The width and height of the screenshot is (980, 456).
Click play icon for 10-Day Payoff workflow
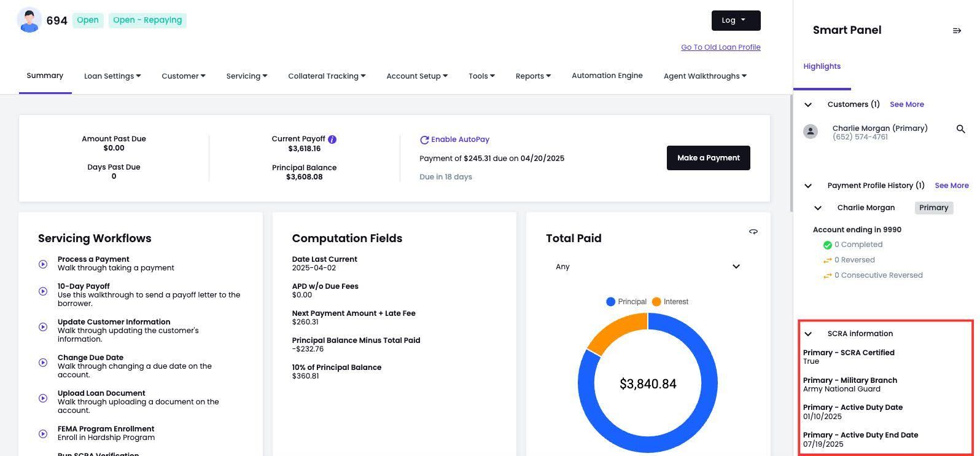43,291
